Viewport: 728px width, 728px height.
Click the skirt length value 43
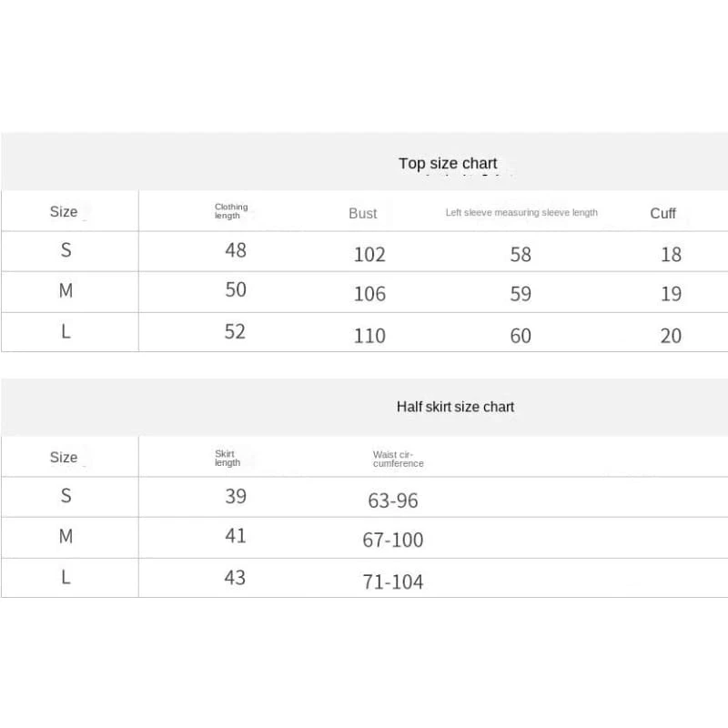pos(236,577)
